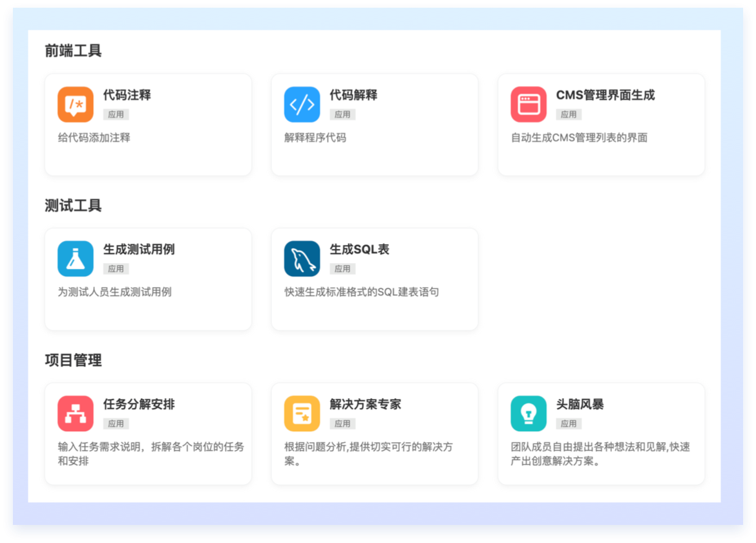
Task: Click the MySQL dolphin icon for 生成SQL表
Action: pyautogui.click(x=302, y=259)
